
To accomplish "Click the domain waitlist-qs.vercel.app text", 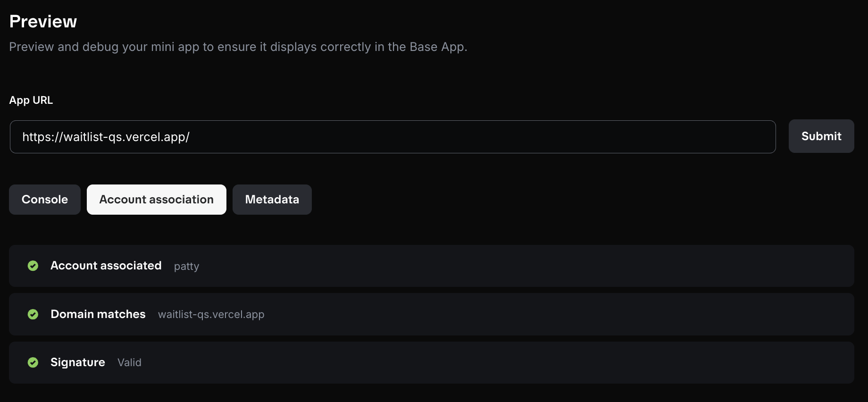I will pos(211,314).
